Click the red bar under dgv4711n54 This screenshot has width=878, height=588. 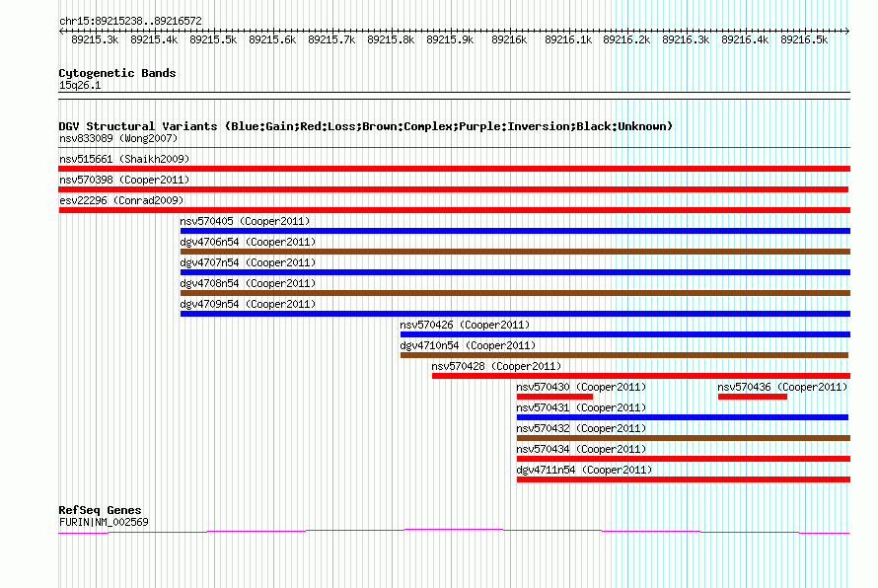pos(683,479)
